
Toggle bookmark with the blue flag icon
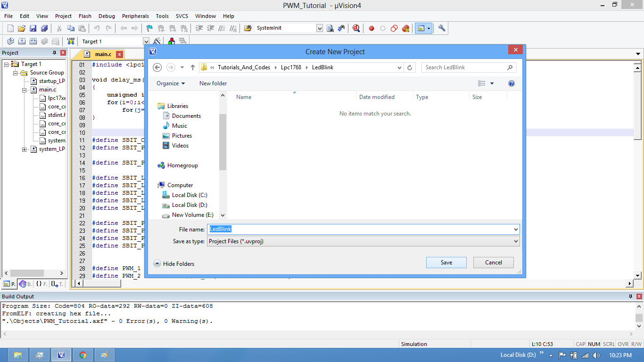click(x=149, y=28)
